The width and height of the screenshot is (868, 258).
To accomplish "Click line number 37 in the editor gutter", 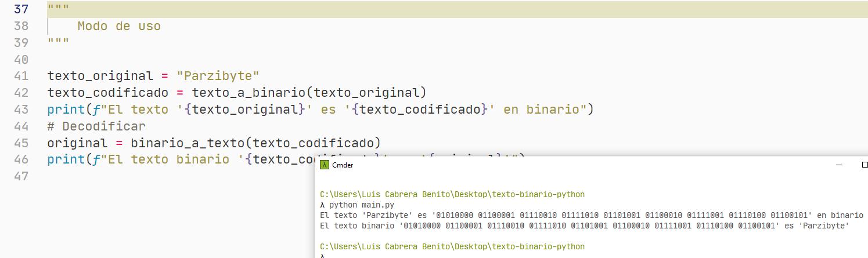I will 21,9.
